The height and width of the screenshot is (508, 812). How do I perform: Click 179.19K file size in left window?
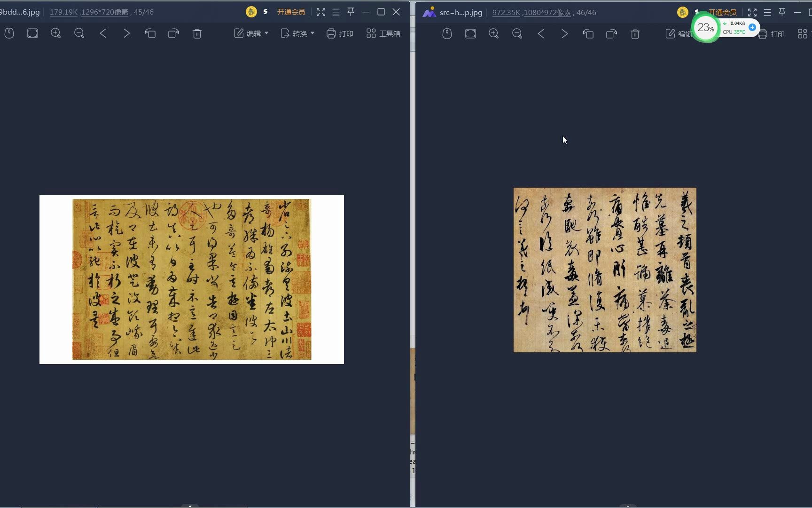63,12
